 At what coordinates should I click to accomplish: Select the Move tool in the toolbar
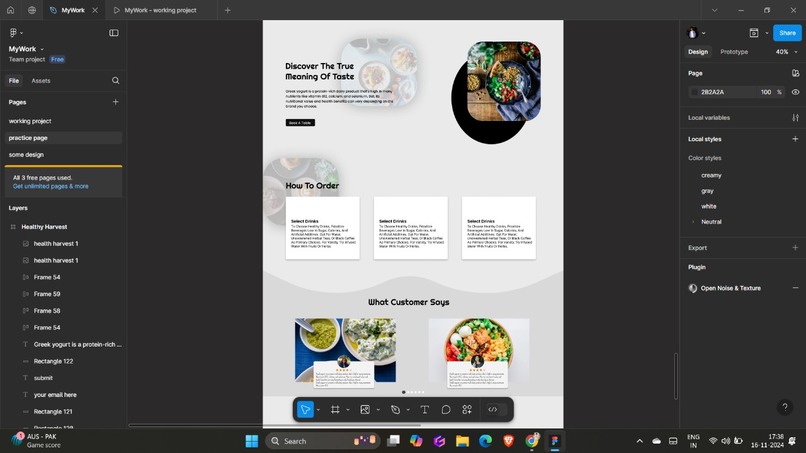tap(305, 409)
